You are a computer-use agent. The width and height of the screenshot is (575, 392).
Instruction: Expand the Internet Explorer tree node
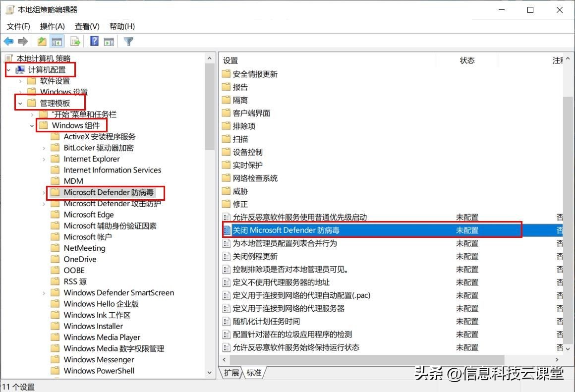click(44, 159)
